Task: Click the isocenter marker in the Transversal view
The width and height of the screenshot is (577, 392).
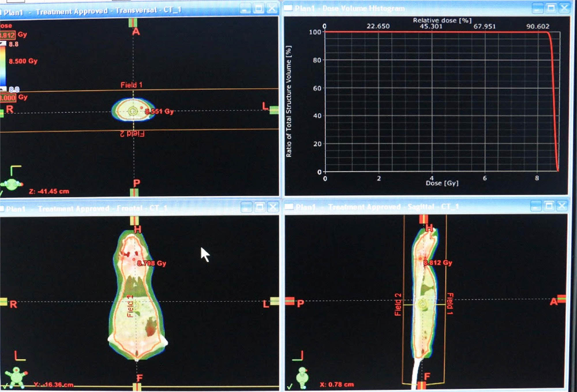Action: [x=133, y=111]
